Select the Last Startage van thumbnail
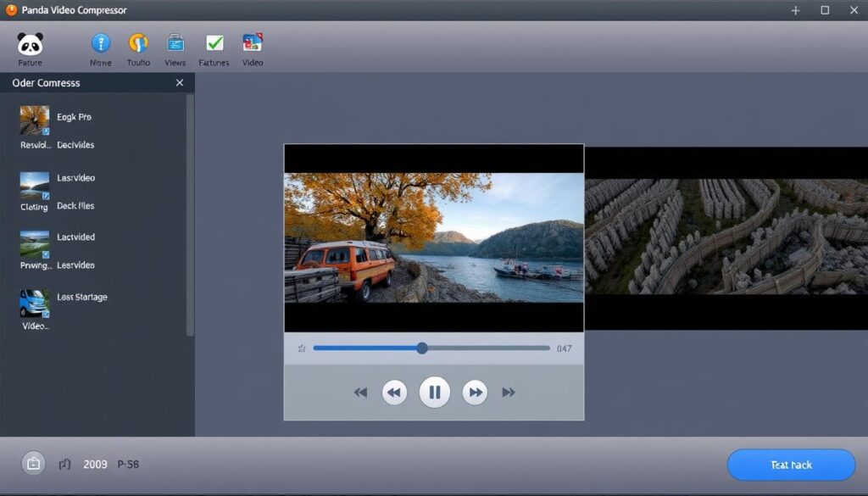Viewport: 868px width, 496px height. click(35, 304)
